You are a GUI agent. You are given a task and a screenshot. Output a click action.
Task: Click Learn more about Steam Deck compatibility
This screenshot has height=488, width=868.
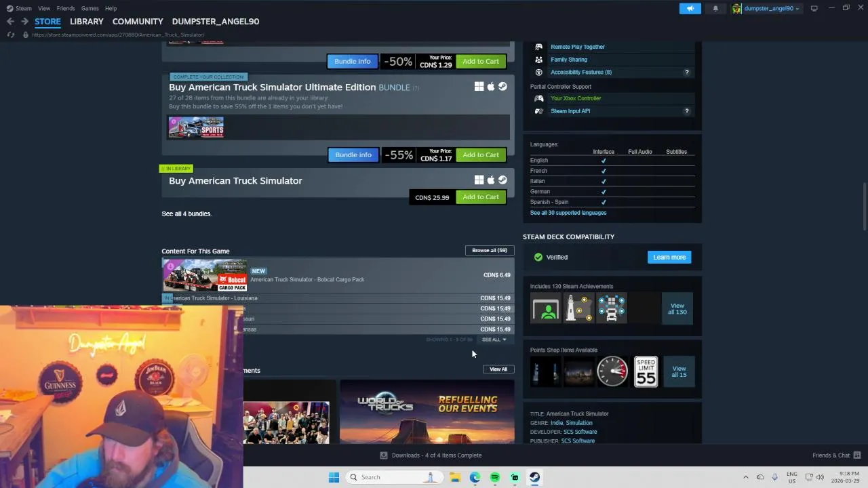(x=669, y=258)
